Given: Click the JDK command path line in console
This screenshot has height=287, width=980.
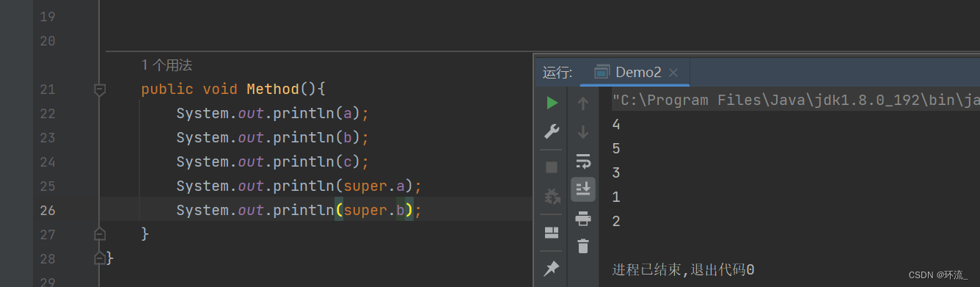Looking at the screenshot, I should 796,101.
